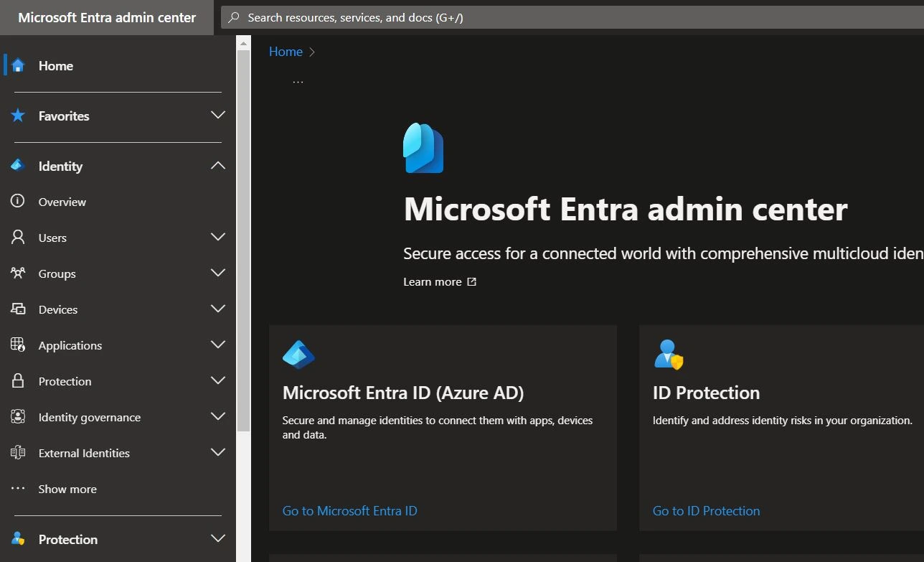Select the Users menu item label
Image resolution: width=924 pixels, height=562 pixels.
click(x=52, y=238)
